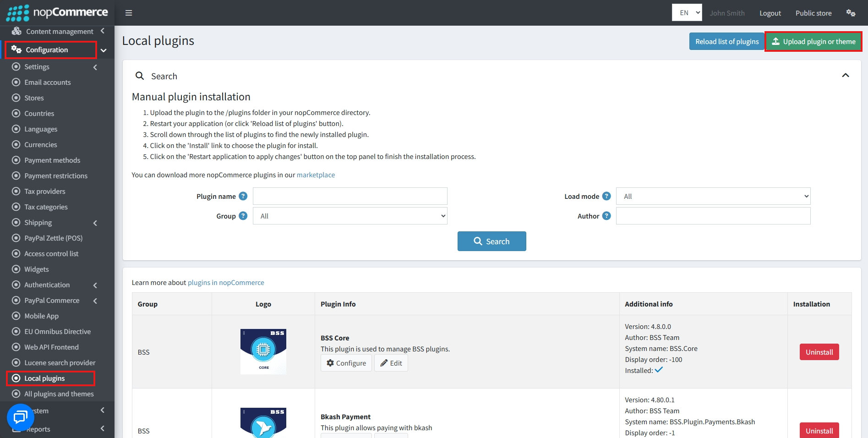Viewport: 868px width, 438px height.
Task: Collapse the Search panel with chevron
Action: tap(846, 75)
